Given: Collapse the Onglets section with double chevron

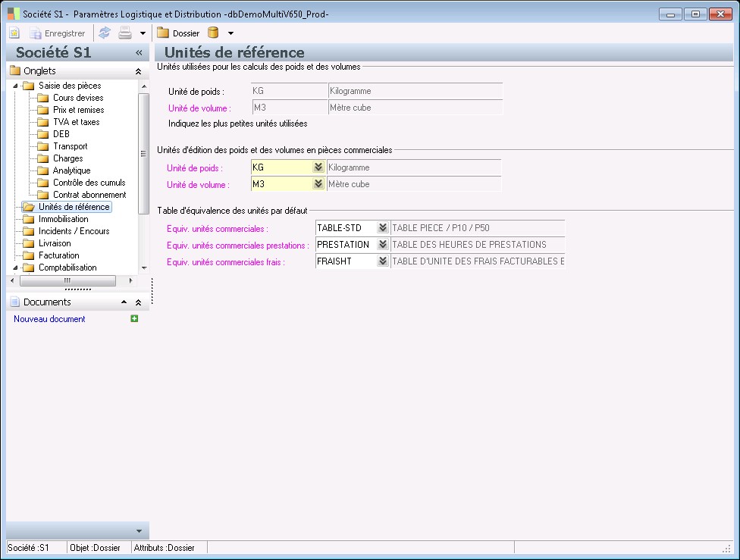Looking at the screenshot, I should tap(138, 71).
